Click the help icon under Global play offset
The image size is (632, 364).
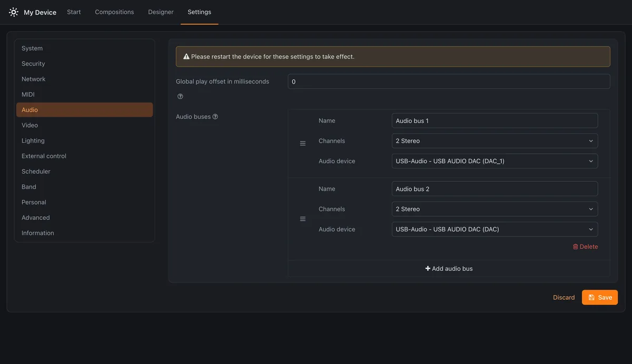pos(180,96)
